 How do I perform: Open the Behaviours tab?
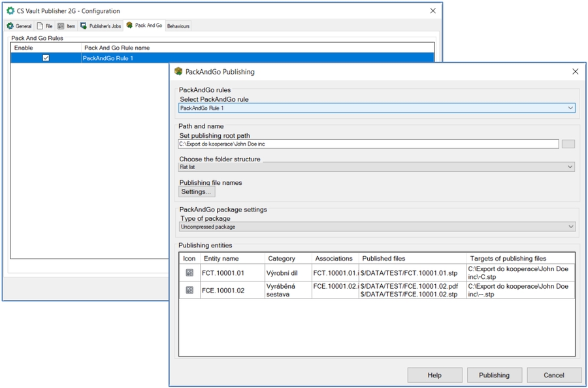(x=178, y=26)
